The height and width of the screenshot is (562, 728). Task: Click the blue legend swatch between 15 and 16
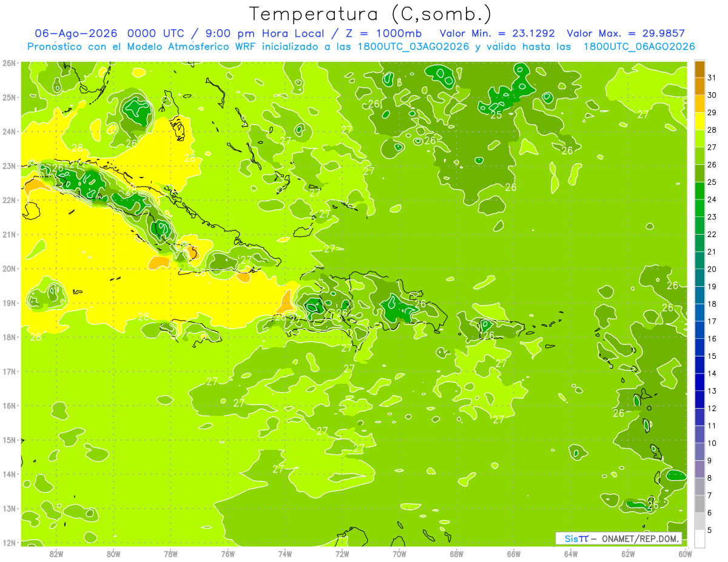(x=699, y=347)
